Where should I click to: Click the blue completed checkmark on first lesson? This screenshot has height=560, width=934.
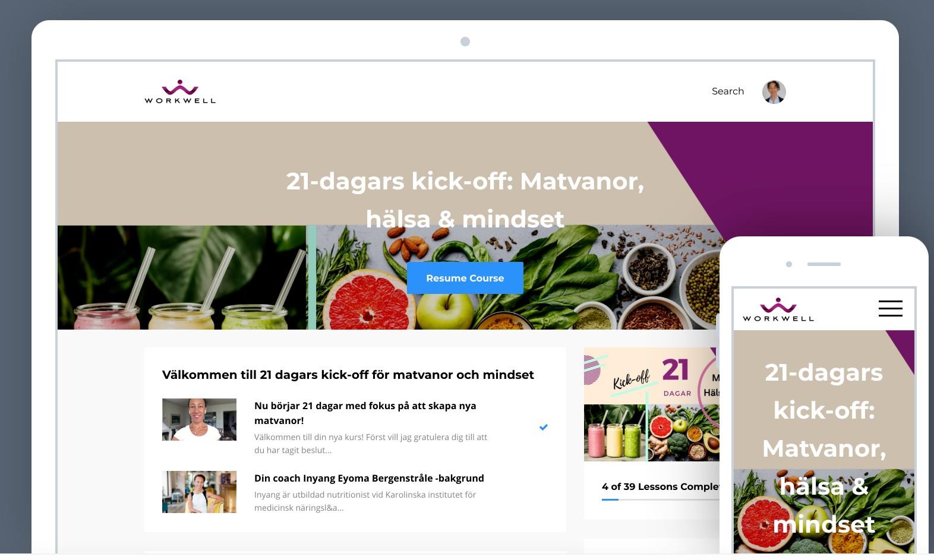pyautogui.click(x=543, y=427)
